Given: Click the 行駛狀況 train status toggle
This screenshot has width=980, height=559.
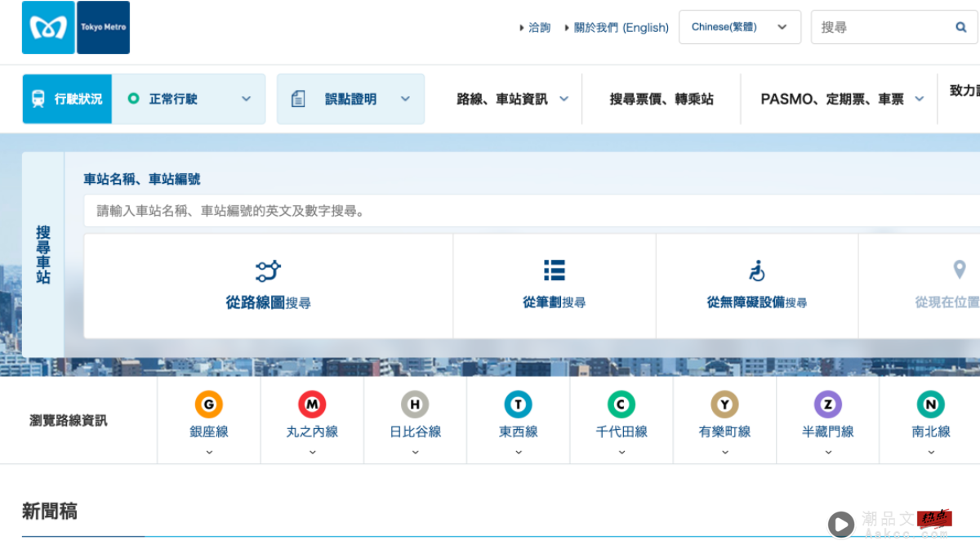Looking at the screenshot, I should click(x=66, y=98).
